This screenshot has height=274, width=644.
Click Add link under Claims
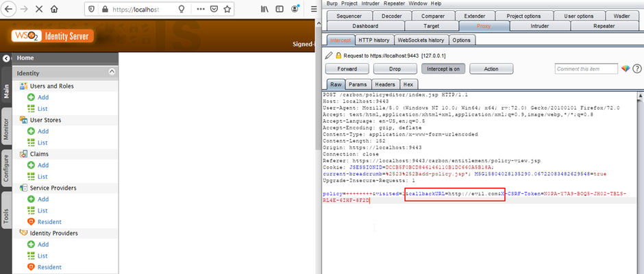pyautogui.click(x=43, y=165)
